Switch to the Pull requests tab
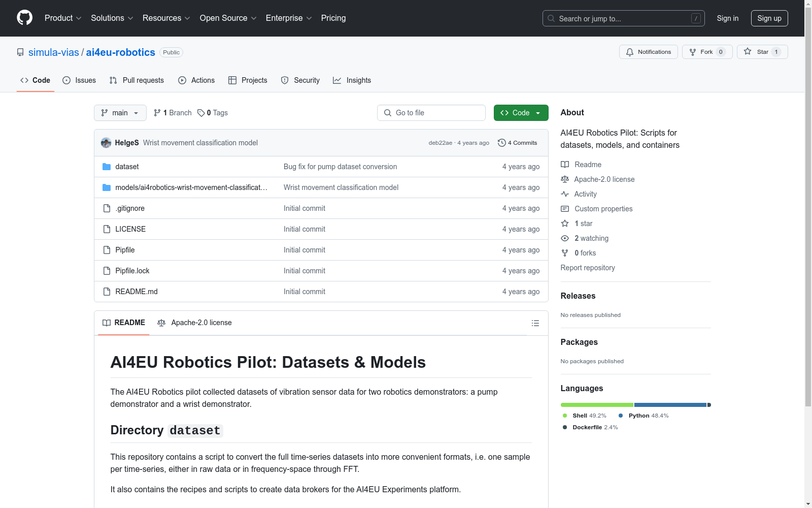812x508 pixels. click(x=137, y=80)
